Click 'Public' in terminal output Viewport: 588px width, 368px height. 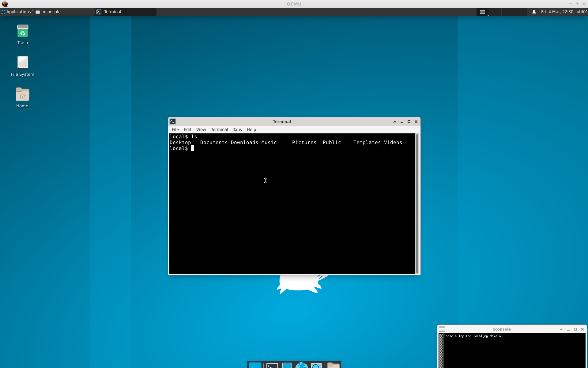point(332,143)
